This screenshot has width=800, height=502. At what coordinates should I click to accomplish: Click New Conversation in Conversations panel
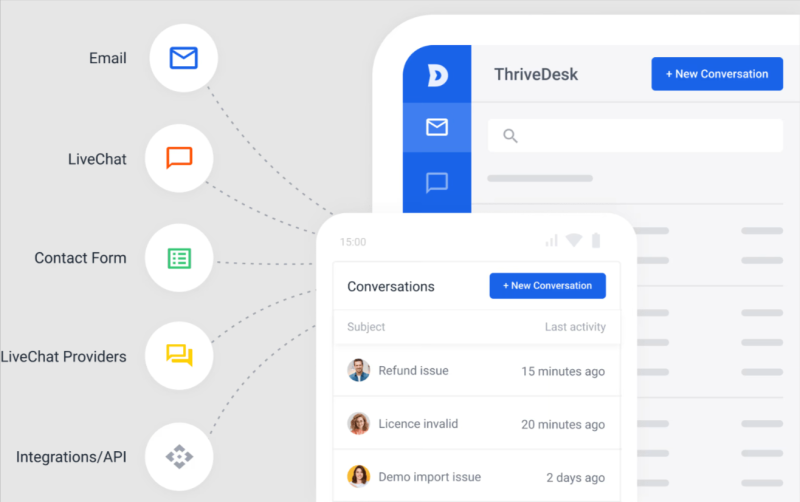(547, 286)
